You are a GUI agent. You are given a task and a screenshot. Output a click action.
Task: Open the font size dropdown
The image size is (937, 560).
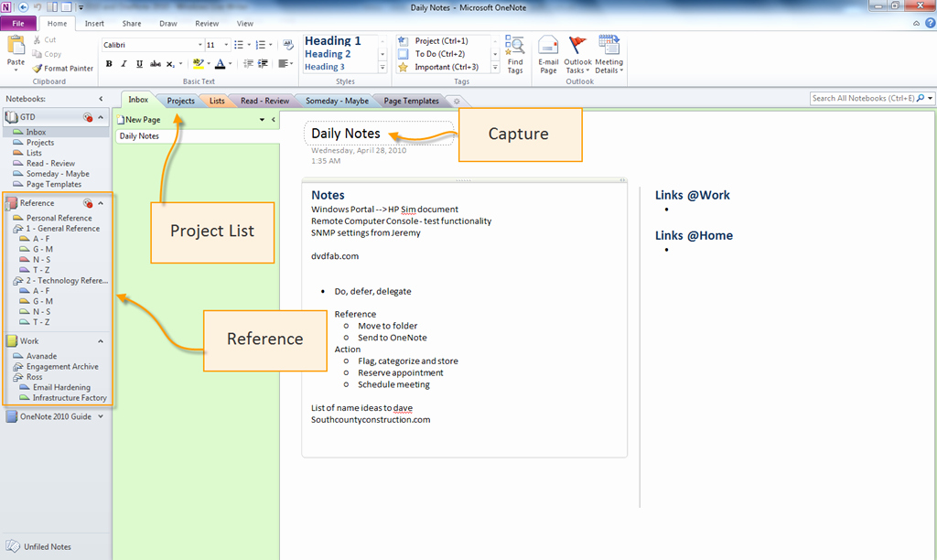226,45
